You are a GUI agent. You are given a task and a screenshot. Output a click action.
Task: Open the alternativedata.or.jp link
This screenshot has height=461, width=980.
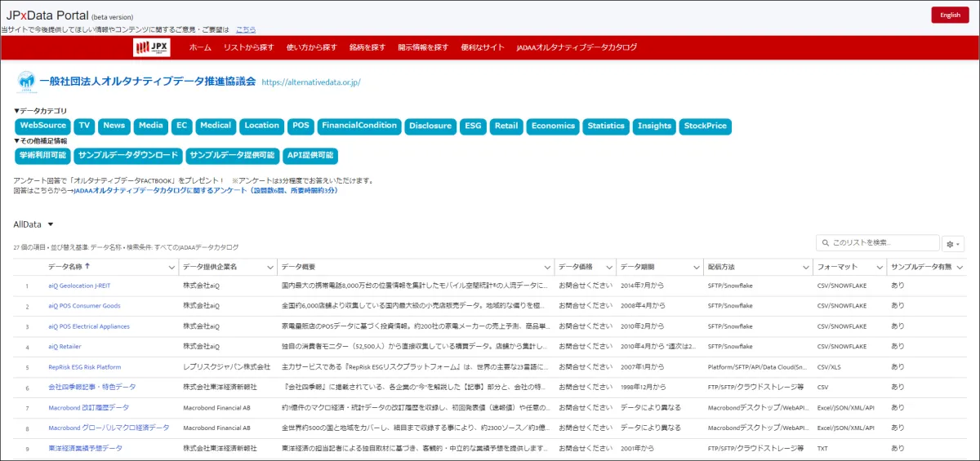(x=310, y=82)
